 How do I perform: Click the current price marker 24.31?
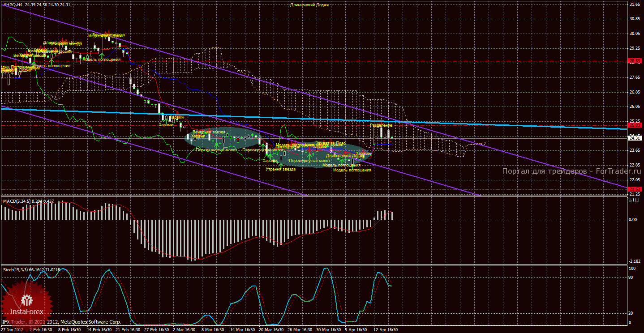pos(634,138)
